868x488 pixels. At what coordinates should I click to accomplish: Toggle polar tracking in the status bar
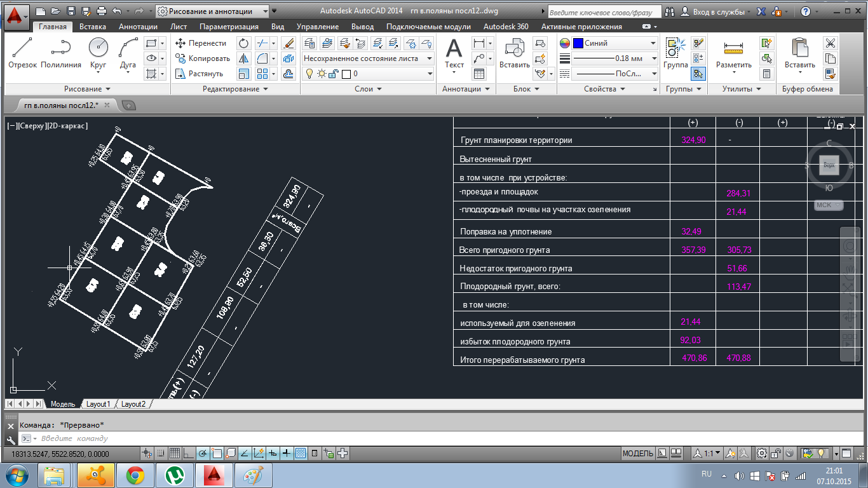coord(203,453)
